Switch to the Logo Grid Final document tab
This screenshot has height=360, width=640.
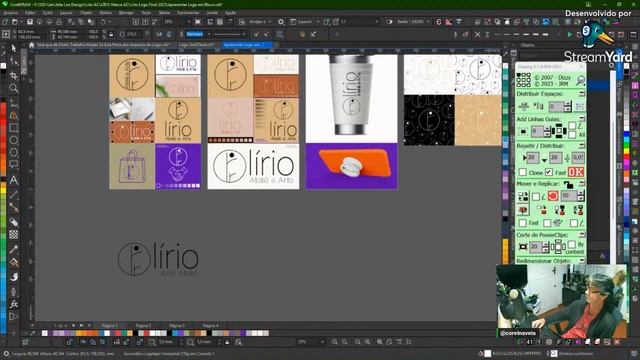196,45
